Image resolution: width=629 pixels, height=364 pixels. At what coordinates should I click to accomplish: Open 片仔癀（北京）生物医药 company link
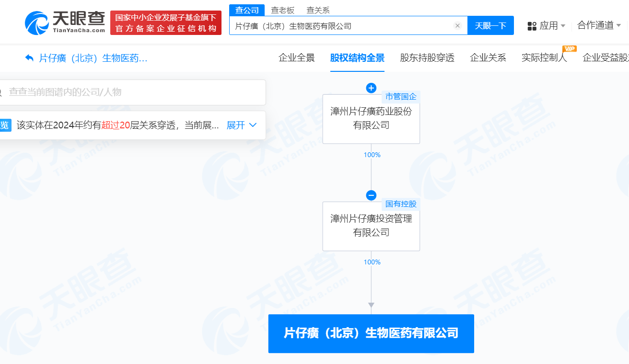click(93, 58)
